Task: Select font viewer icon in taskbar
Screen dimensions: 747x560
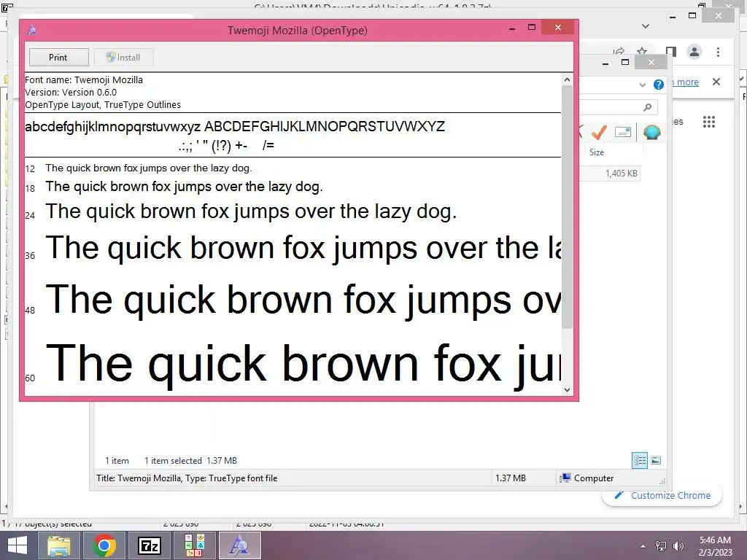Action: (240, 545)
